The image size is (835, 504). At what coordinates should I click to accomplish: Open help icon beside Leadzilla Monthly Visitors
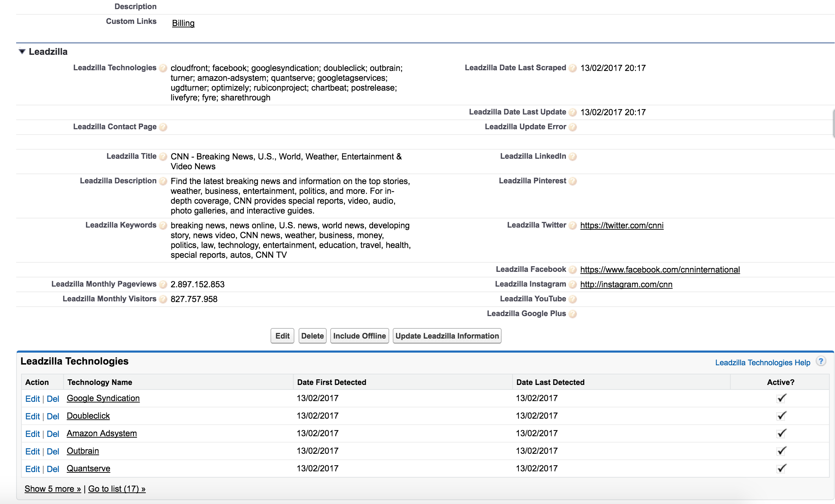coord(163,299)
